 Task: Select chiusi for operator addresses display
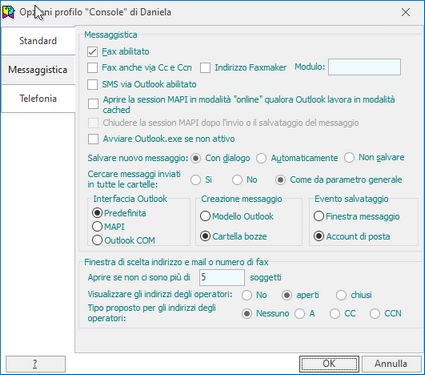click(x=341, y=295)
